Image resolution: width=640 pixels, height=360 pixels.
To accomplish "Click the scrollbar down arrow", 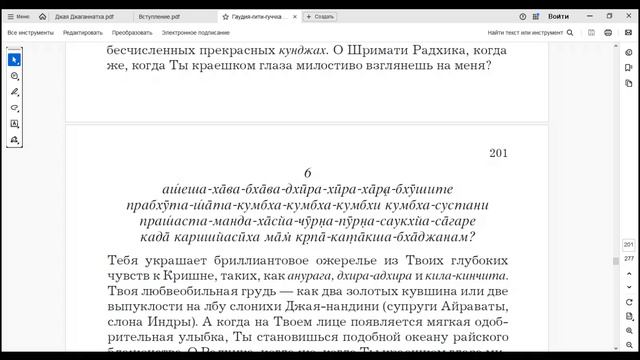I will tap(616, 348).
